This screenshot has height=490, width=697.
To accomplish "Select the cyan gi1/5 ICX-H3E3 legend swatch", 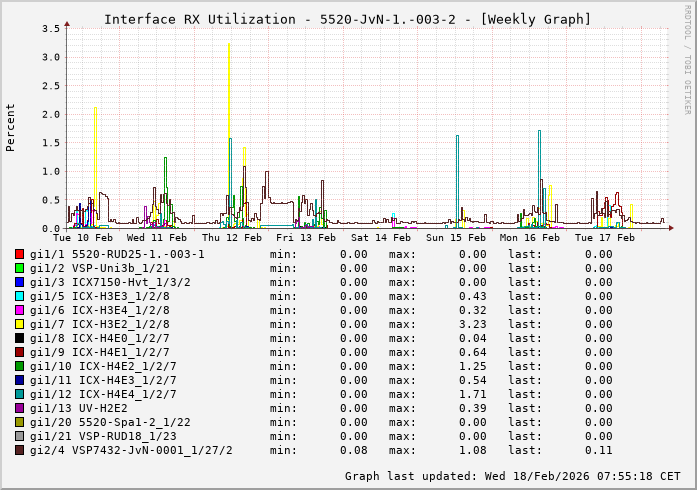I will point(20,296).
